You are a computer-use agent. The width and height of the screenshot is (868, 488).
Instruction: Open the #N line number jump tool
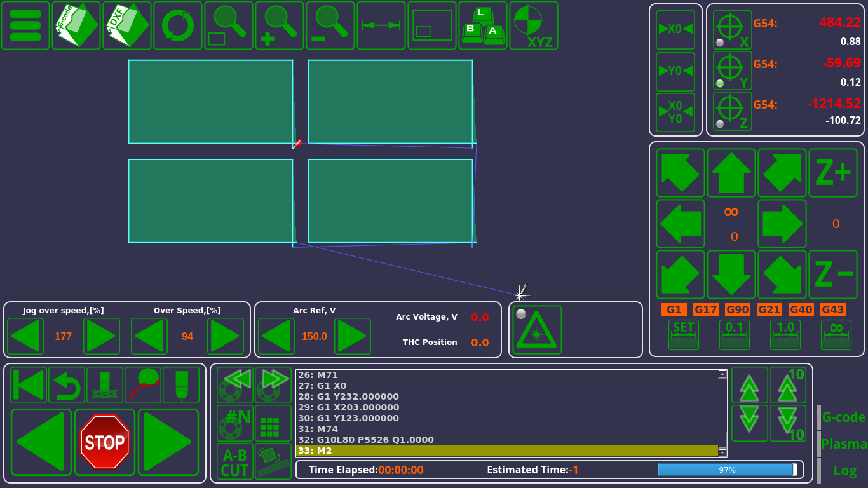tap(234, 423)
